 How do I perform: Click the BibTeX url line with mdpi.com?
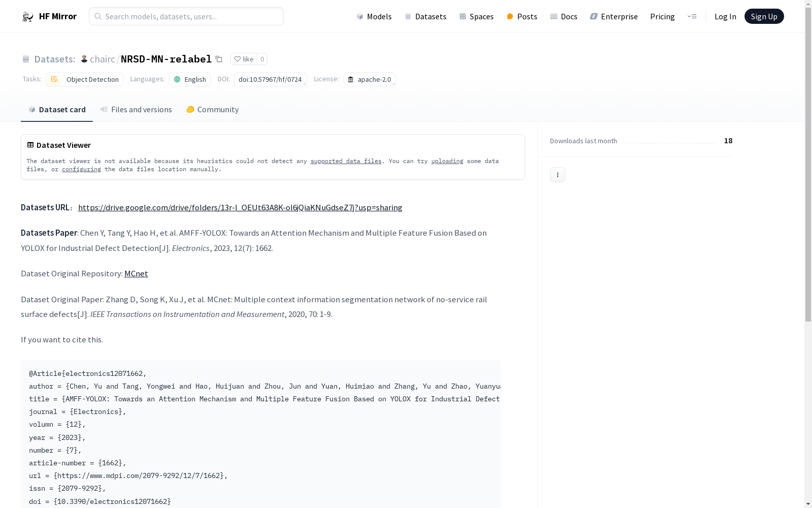[x=128, y=475]
